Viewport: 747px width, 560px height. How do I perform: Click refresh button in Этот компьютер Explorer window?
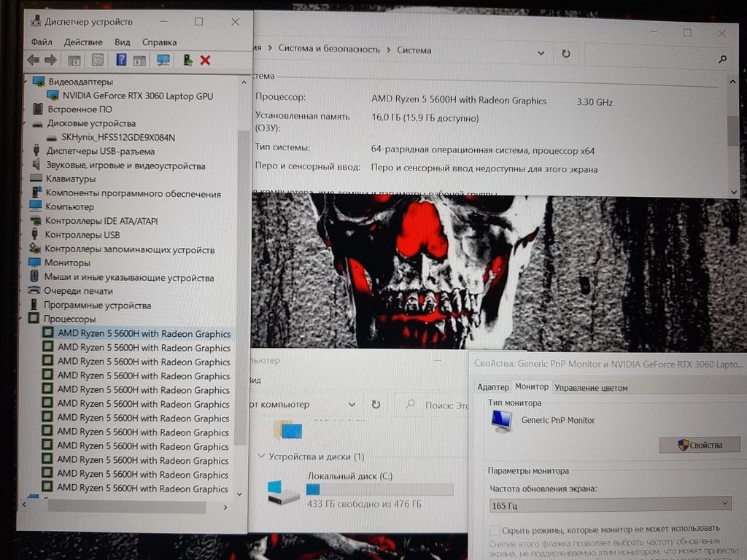pos(376,404)
